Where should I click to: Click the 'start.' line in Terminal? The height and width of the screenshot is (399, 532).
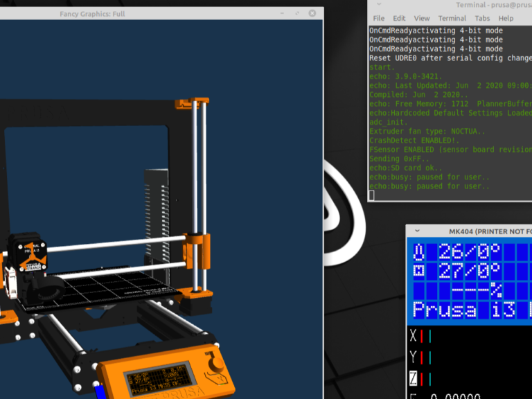(x=382, y=67)
